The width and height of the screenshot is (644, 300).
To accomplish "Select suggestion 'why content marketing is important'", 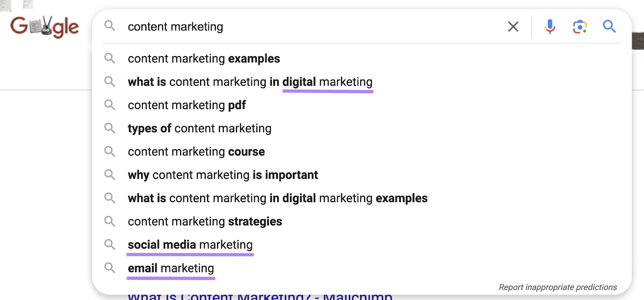I will pyautogui.click(x=223, y=175).
